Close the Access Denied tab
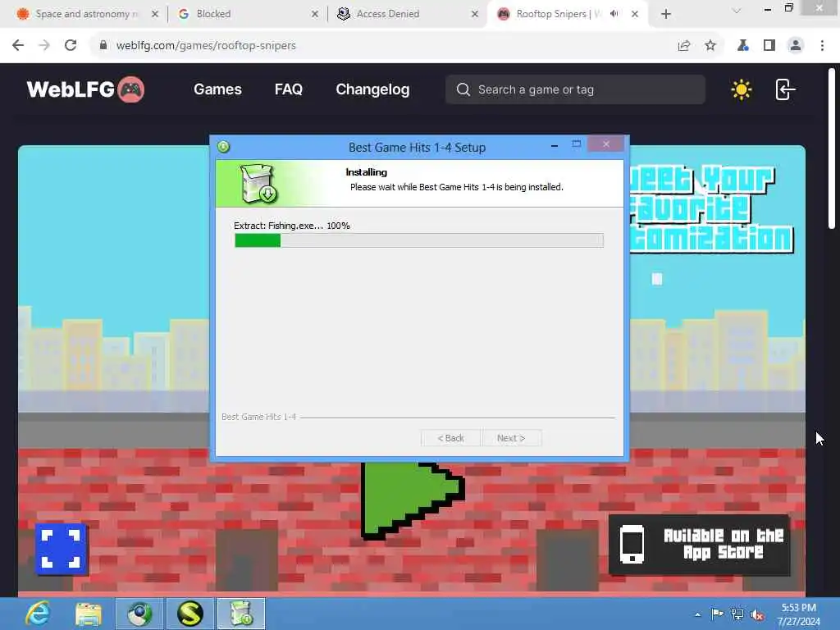Image resolution: width=840 pixels, height=630 pixels. (x=475, y=14)
